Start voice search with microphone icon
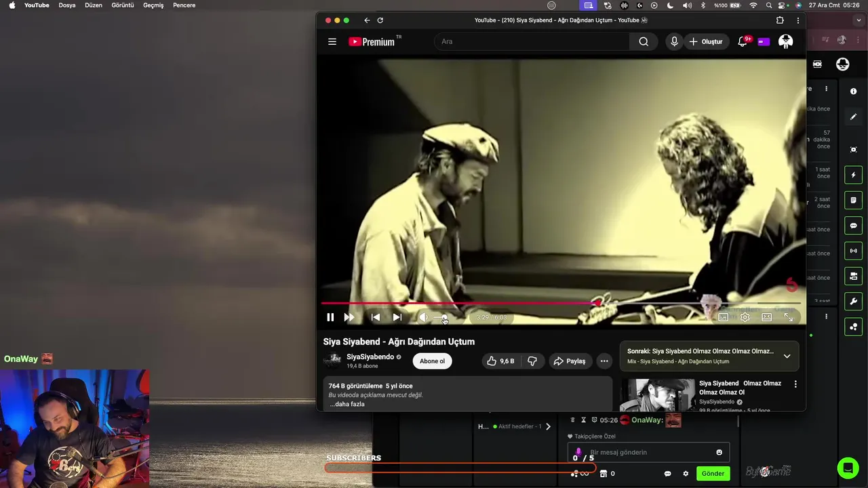 pyautogui.click(x=674, y=41)
